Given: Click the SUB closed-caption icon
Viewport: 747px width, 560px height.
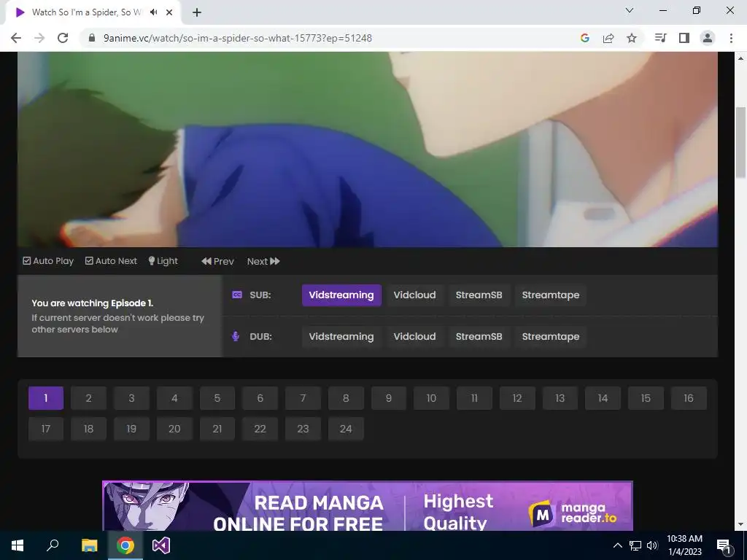Looking at the screenshot, I should [237, 295].
